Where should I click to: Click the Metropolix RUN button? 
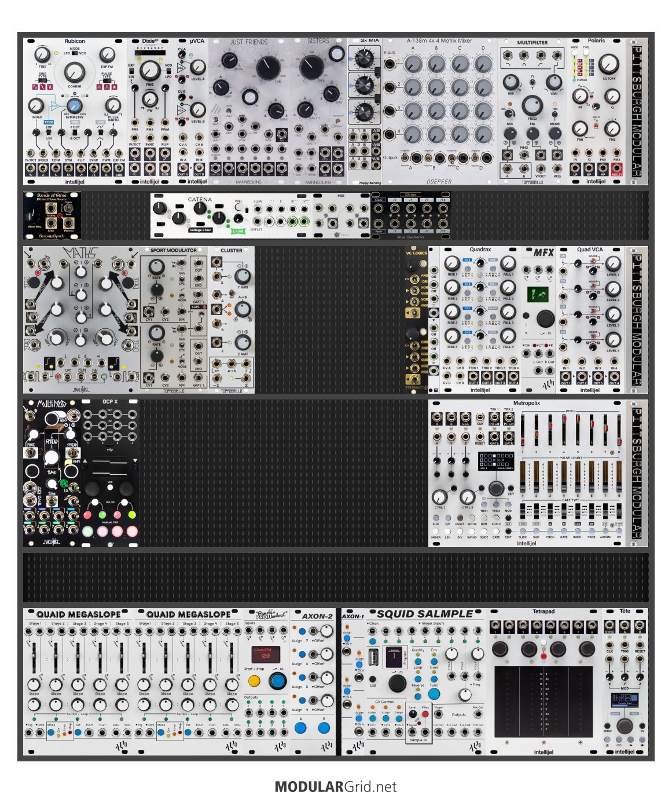tap(436, 518)
